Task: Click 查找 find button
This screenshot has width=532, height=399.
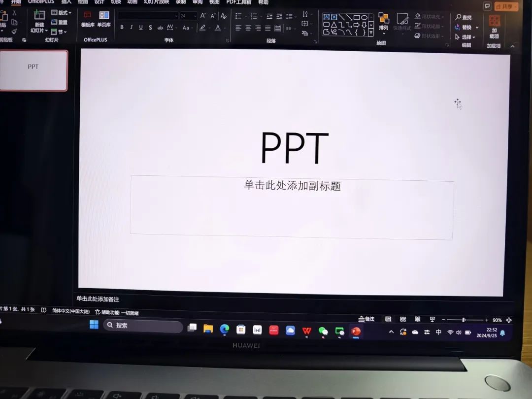Action: coord(464,17)
